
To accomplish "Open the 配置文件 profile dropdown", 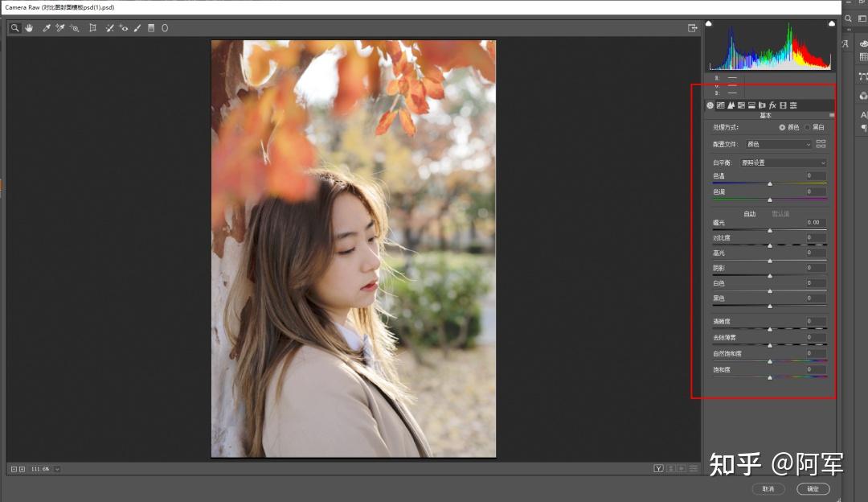I will [778, 144].
